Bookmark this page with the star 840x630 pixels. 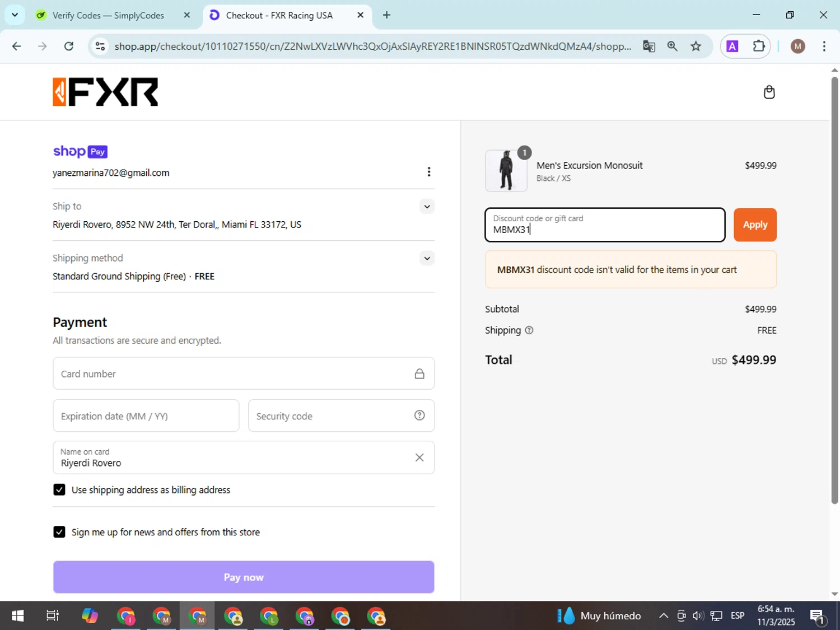(x=696, y=46)
